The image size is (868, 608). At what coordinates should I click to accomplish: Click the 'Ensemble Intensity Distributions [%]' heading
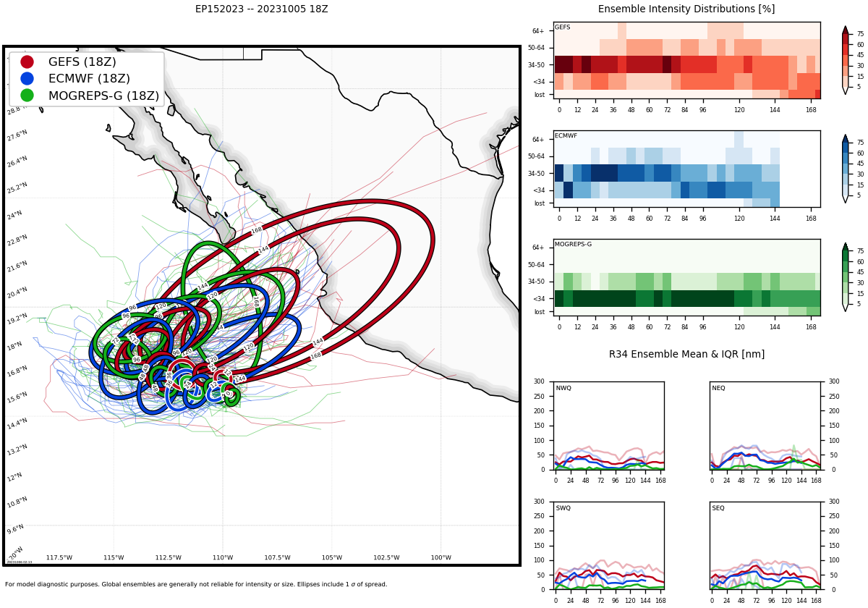[x=686, y=9]
